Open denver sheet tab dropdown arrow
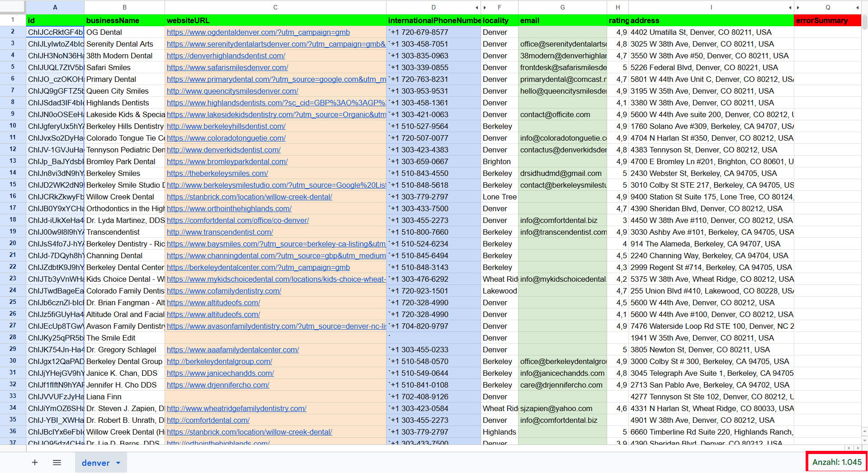 coord(118,463)
